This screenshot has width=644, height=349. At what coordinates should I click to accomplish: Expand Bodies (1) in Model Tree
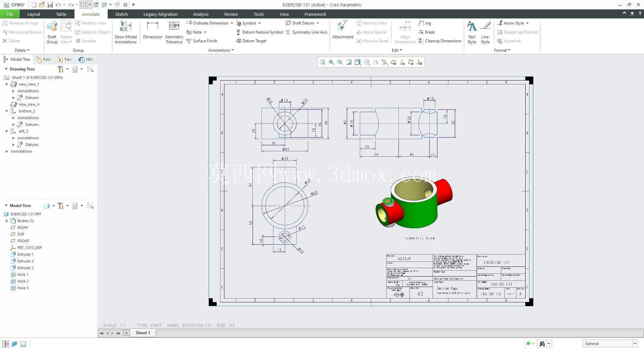pyautogui.click(x=7, y=221)
